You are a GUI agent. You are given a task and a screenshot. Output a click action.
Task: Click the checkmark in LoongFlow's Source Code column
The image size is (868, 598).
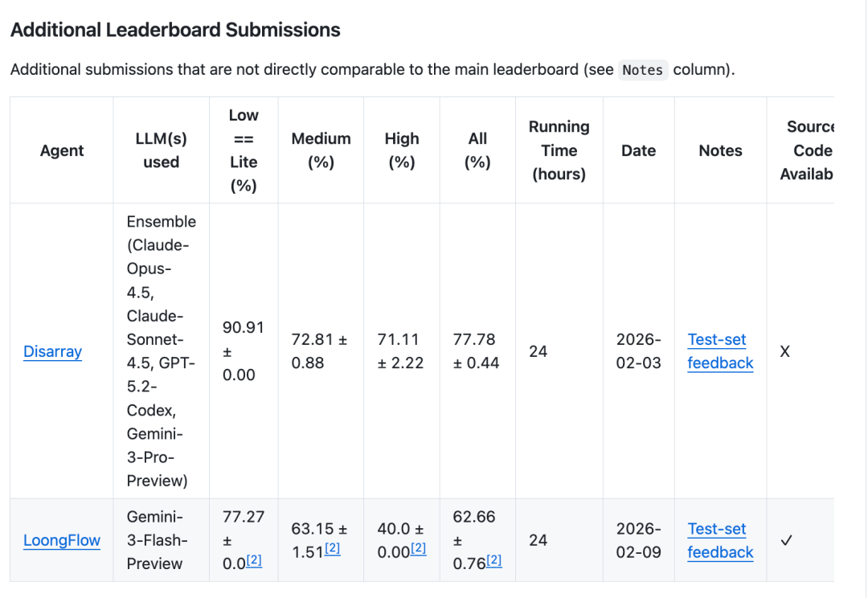point(786,540)
